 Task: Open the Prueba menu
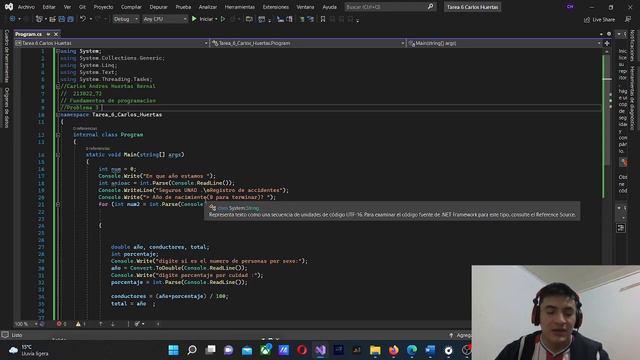click(183, 7)
